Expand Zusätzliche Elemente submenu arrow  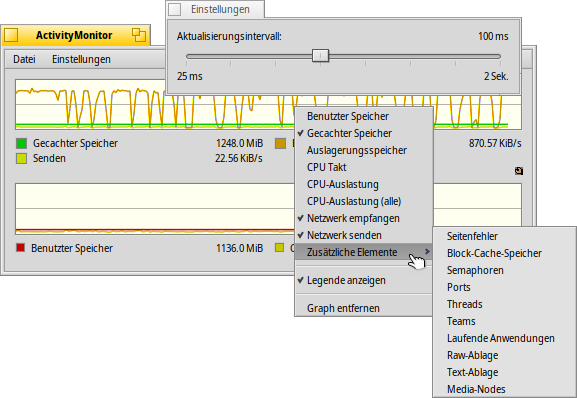(427, 252)
